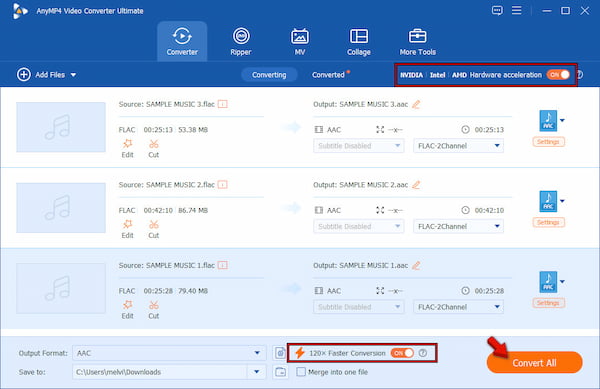Switch to the MV tab
600x389 pixels.
pyautogui.click(x=300, y=41)
